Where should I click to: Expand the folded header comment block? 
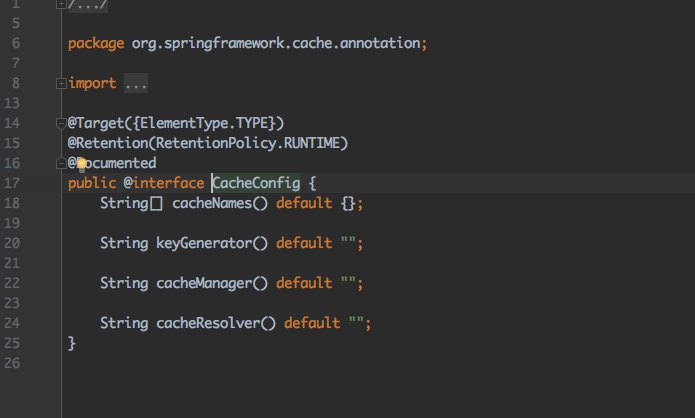(61, 4)
